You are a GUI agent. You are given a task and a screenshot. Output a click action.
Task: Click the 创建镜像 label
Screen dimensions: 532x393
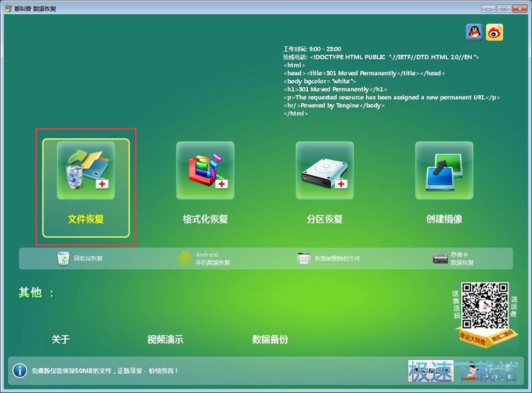pyautogui.click(x=444, y=219)
